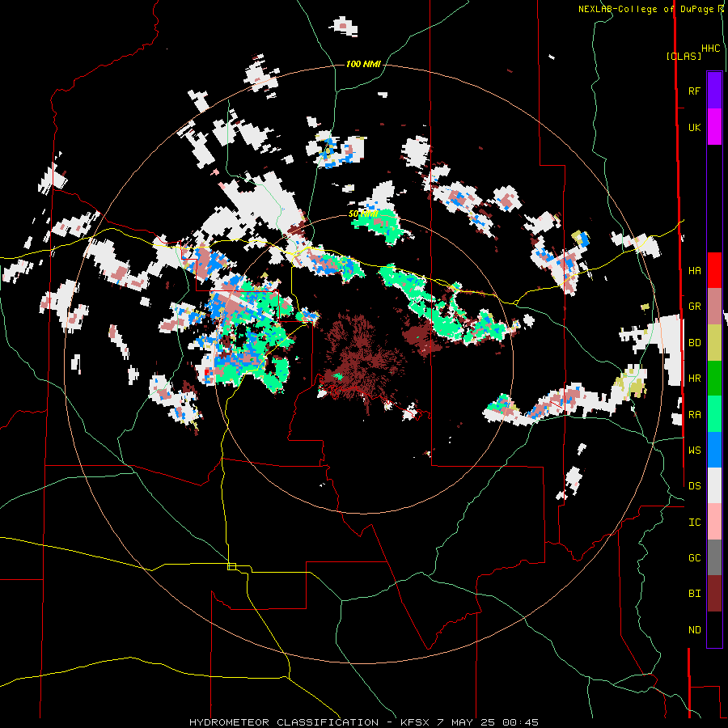The height and width of the screenshot is (728, 728).
Task: Select the BD legend label
Action: [x=694, y=343]
